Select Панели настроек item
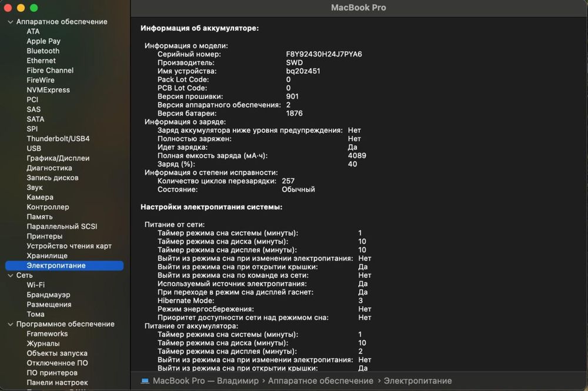 click(57, 382)
